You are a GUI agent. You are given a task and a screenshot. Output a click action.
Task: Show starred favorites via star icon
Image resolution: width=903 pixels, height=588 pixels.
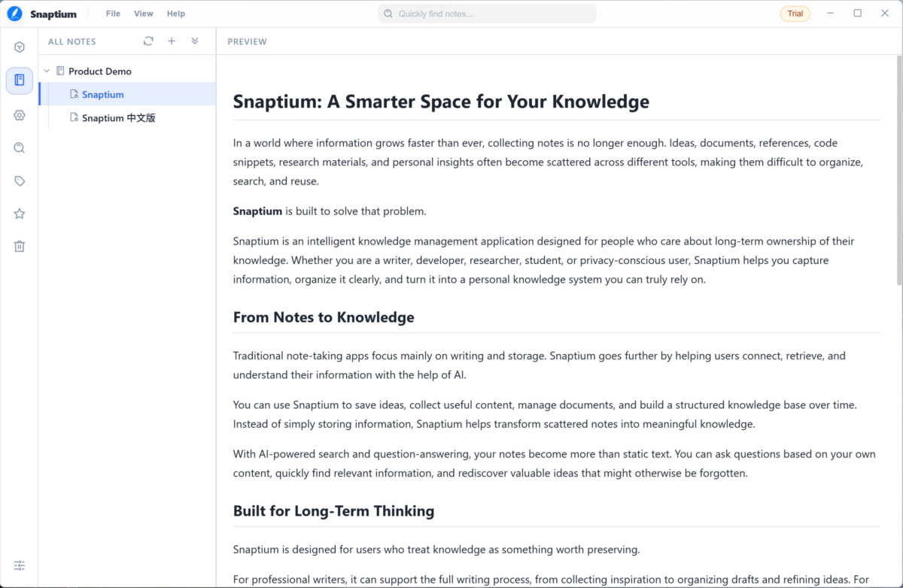[x=20, y=214]
